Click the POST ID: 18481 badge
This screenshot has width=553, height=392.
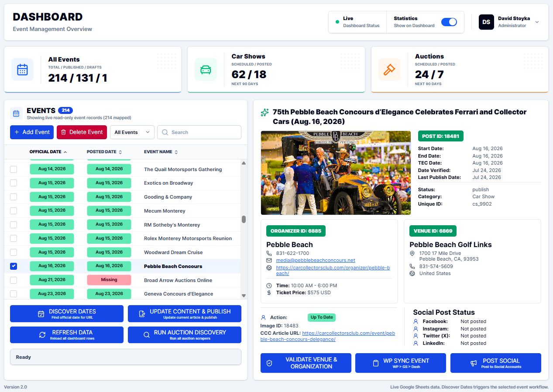(x=440, y=136)
